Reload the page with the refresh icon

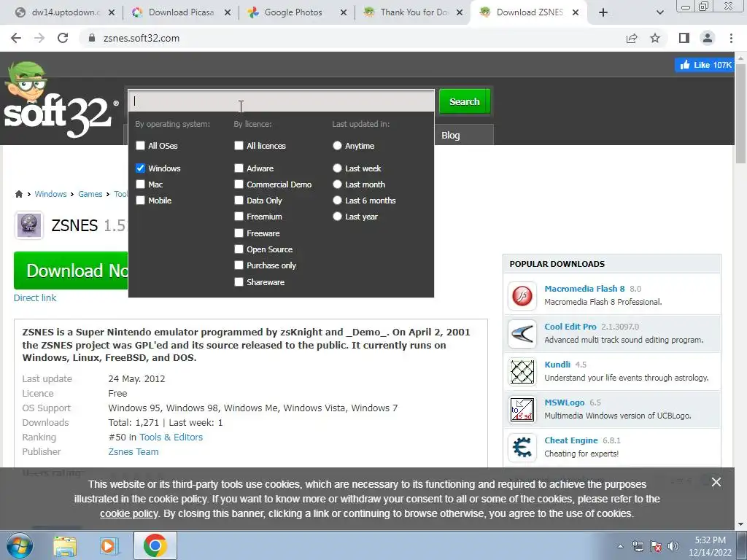click(63, 38)
